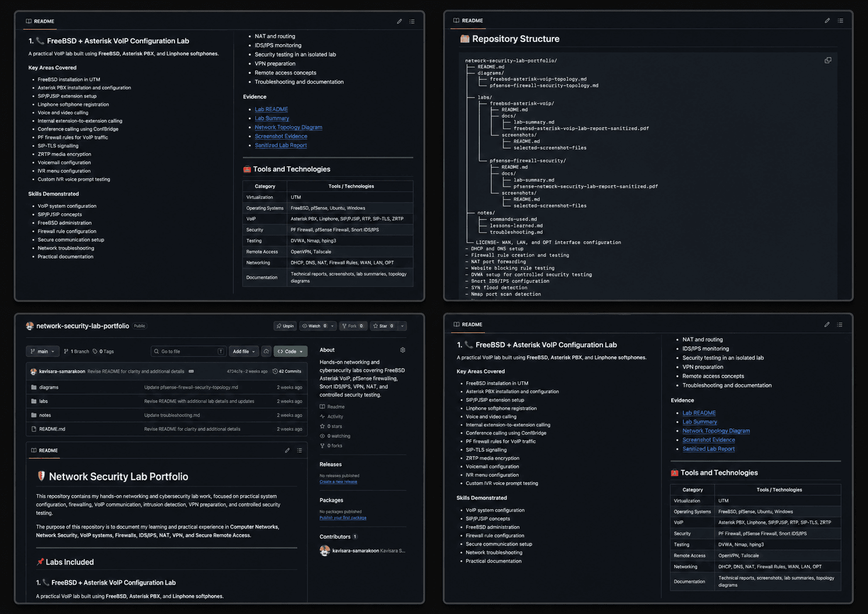This screenshot has width=868, height=614.
Task: Open the diagrams folder
Action: click(x=49, y=387)
